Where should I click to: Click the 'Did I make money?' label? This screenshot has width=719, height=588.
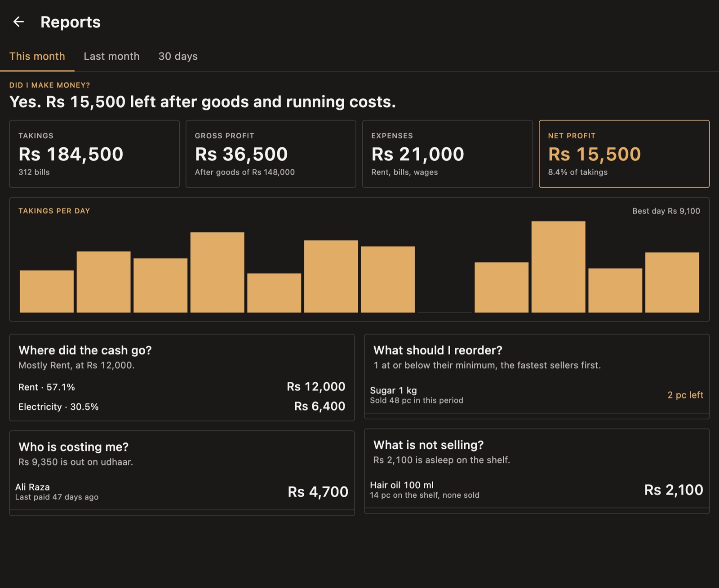click(50, 85)
